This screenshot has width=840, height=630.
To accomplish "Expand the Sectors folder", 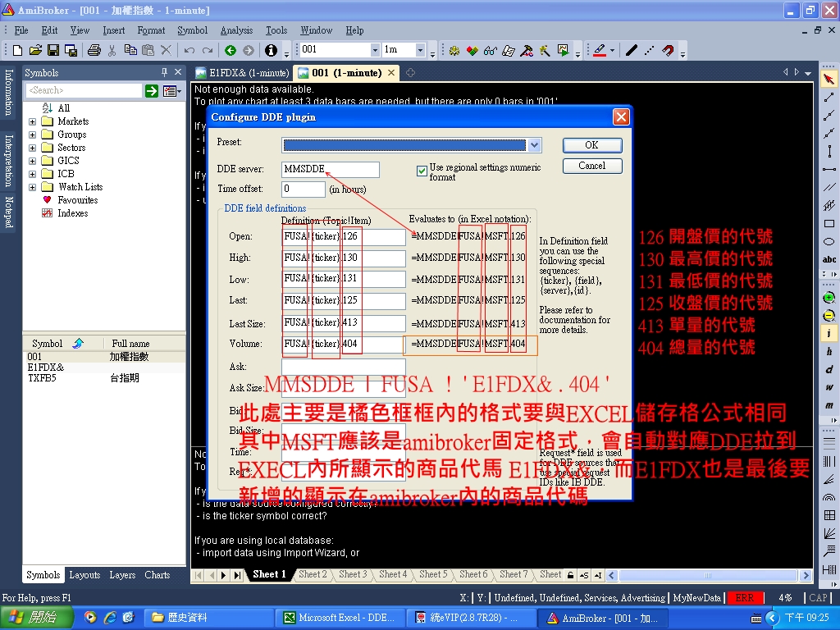I will pyautogui.click(x=32, y=148).
